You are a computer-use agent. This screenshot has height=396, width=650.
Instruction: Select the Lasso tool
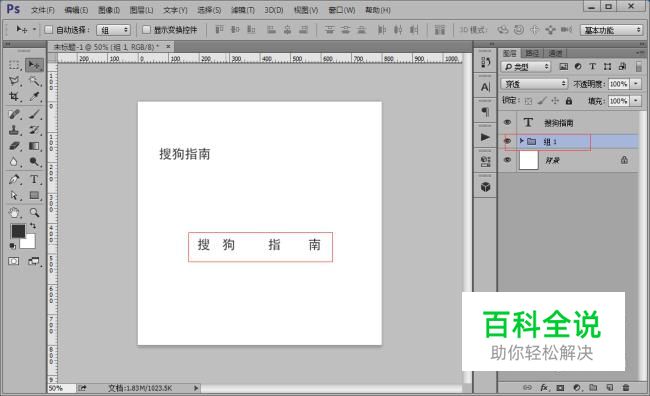(x=15, y=81)
